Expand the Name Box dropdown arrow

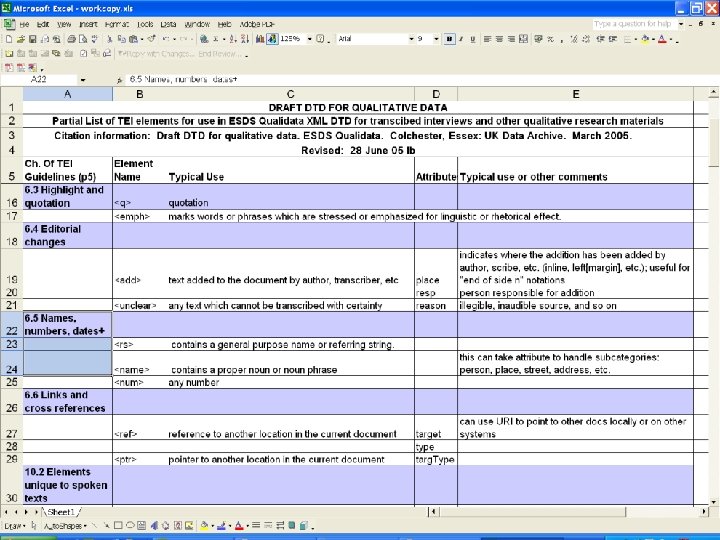(83, 80)
